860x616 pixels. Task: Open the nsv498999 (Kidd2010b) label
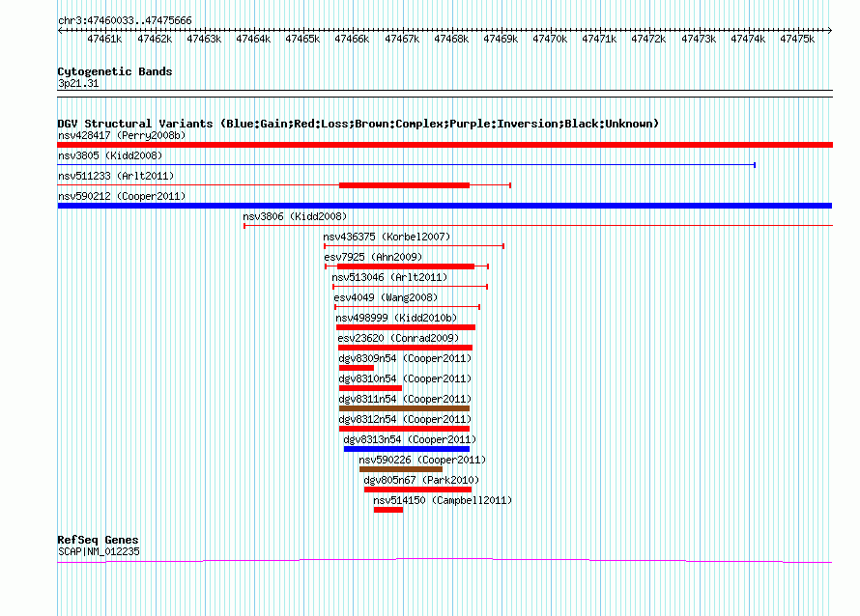(x=396, y=318)
